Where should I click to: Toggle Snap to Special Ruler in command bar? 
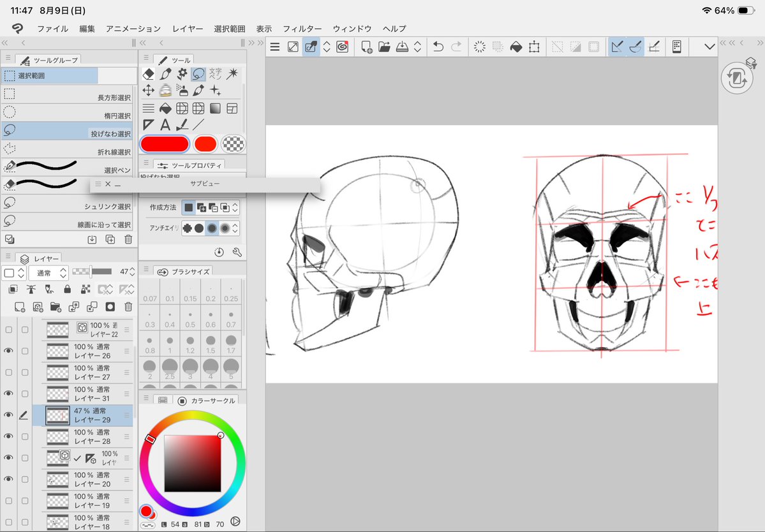pos(635,47)
